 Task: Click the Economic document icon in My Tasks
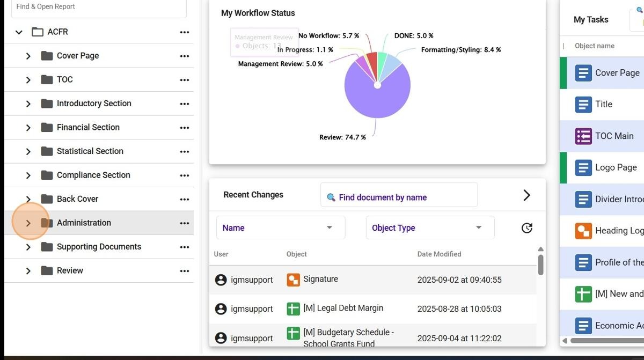click(583, 325)
